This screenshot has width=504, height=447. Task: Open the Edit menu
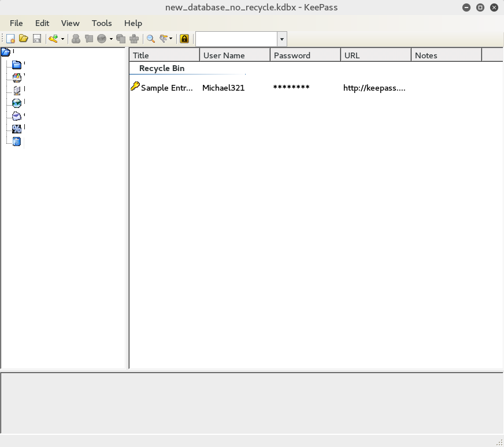(x=42, y=23)
